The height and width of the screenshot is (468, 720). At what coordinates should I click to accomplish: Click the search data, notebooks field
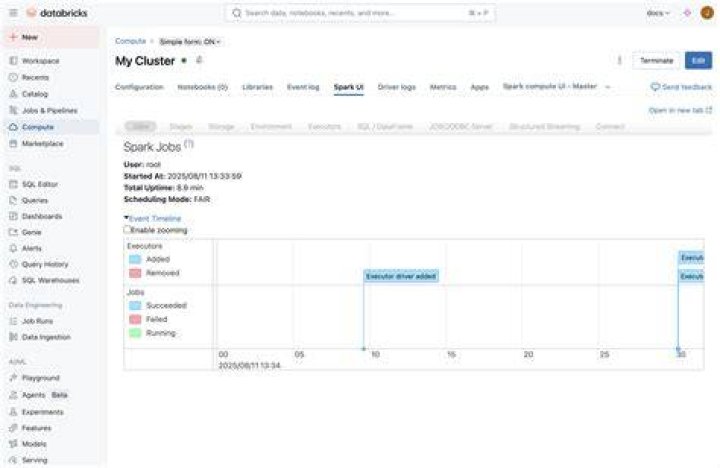pos(360,13)
